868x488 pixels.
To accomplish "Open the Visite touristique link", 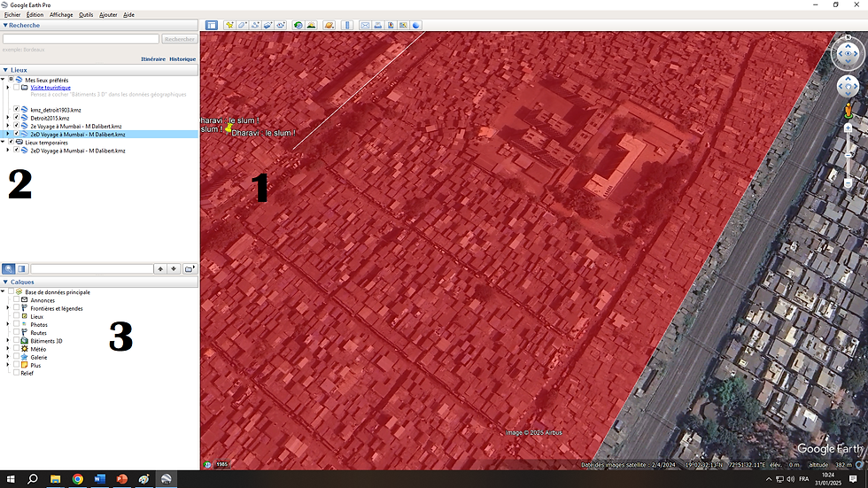I will pos(50,88).
